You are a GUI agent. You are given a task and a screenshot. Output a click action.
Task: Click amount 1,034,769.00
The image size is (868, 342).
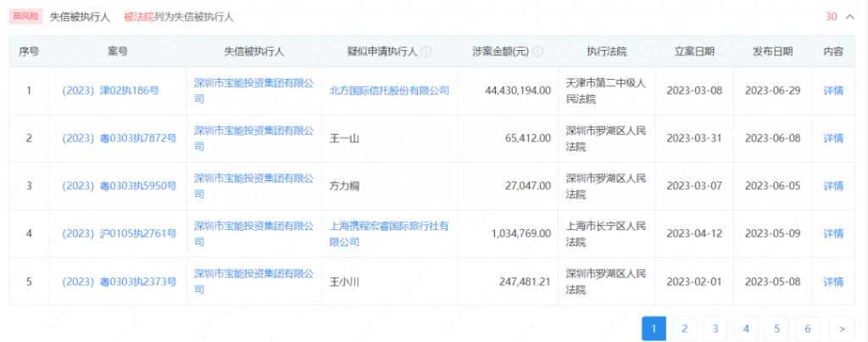(x=521, y=234)
